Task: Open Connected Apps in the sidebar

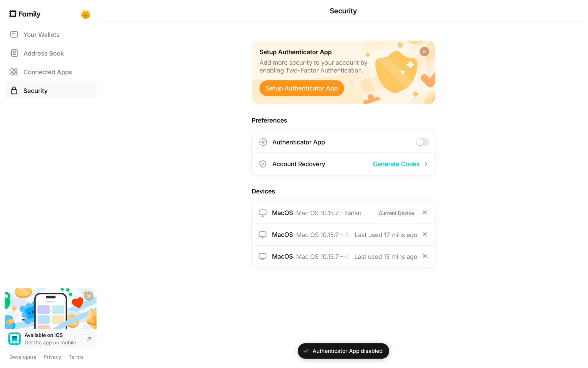Action: click(47, 72)
